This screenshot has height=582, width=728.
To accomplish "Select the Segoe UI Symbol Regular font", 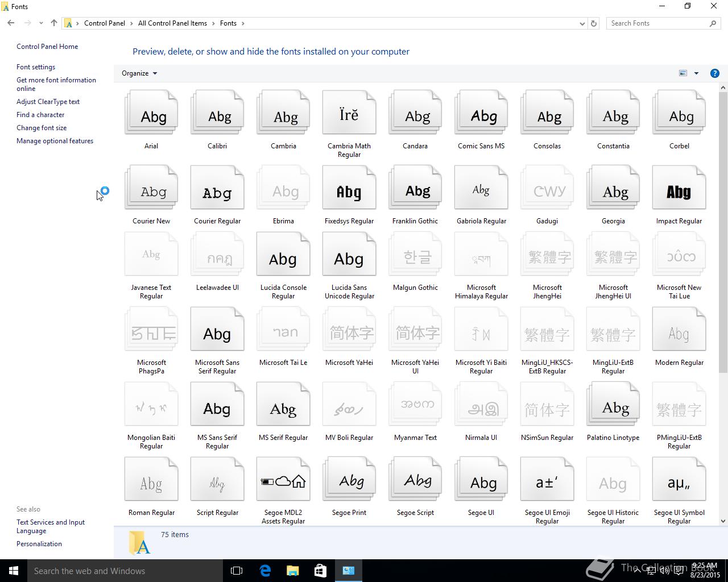I will pyautogui.click(x=679, y=479).
